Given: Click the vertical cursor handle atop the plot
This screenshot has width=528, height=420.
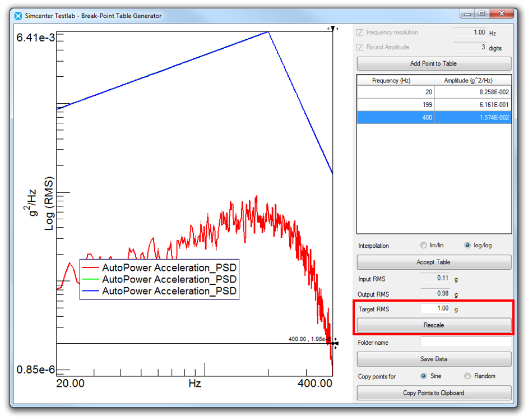Looking at the screenshot, I should [x=332, y=28].
